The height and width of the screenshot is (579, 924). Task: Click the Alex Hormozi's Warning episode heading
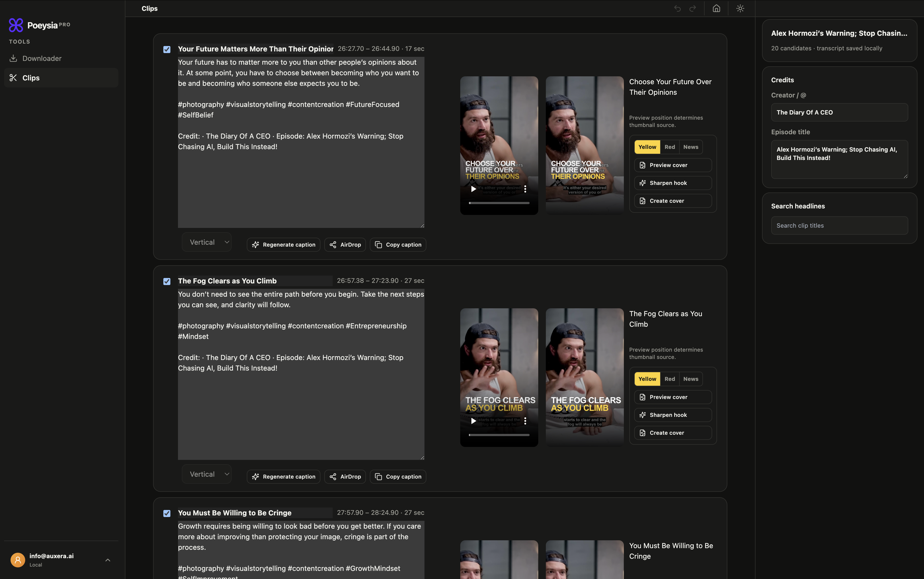839,33
